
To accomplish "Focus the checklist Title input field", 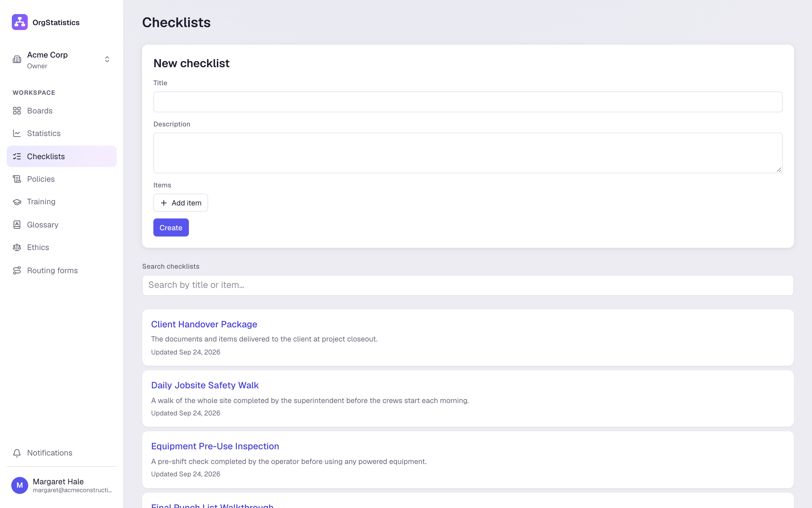I will point(468,102).
